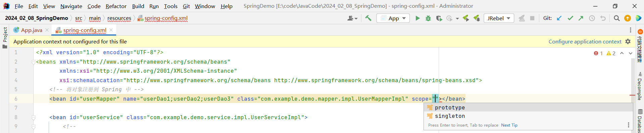Open the Project tool window sidebar
The width and height of the screenshot is (644, 133).
click(x=5, y=37)
